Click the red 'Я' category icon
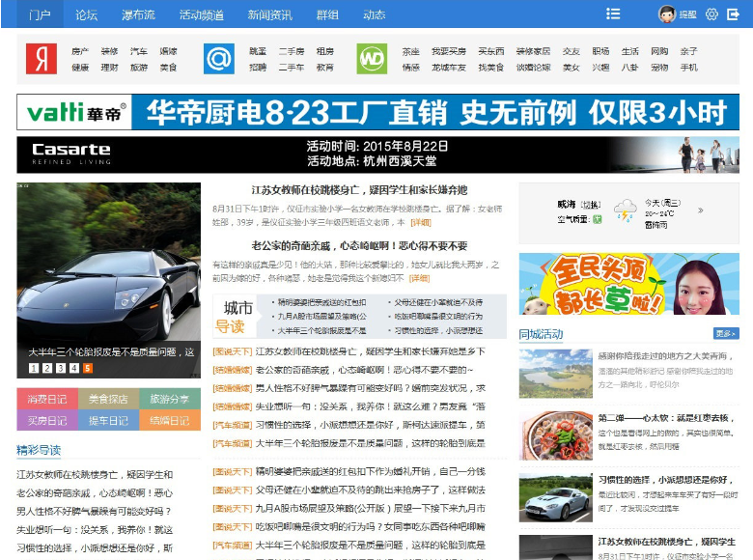Screen dimensions: 753x560 [x=41, y=59]
